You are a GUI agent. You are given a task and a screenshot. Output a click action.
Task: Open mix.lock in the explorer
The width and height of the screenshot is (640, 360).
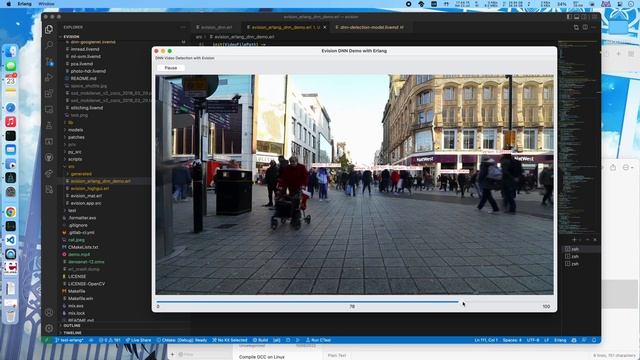tap(76, 313)
